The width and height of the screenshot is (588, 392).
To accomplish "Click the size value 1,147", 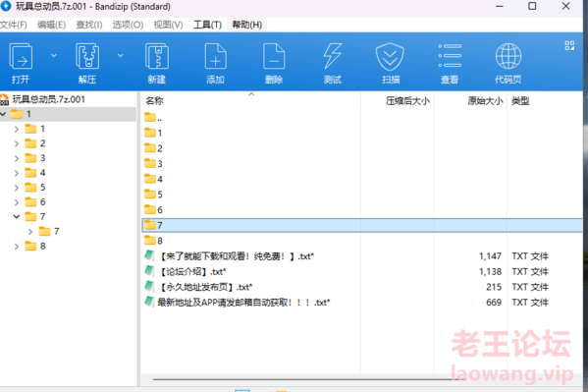I will [490, 256].
